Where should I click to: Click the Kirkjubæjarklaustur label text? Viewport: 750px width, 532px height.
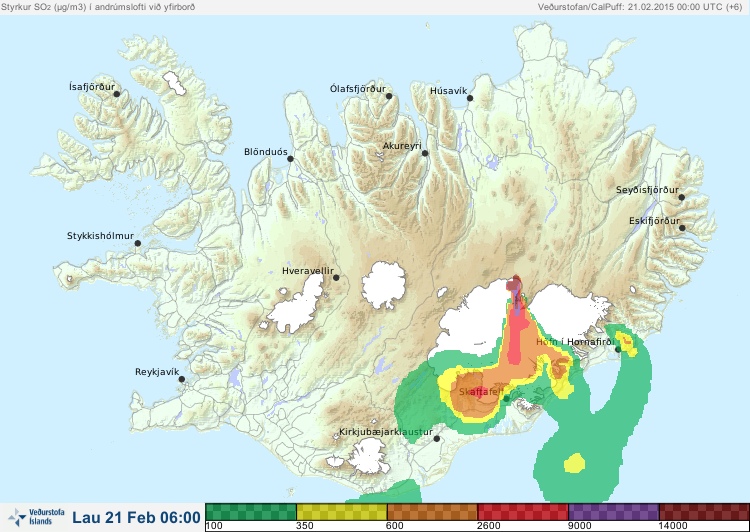[x=386, y=432]
